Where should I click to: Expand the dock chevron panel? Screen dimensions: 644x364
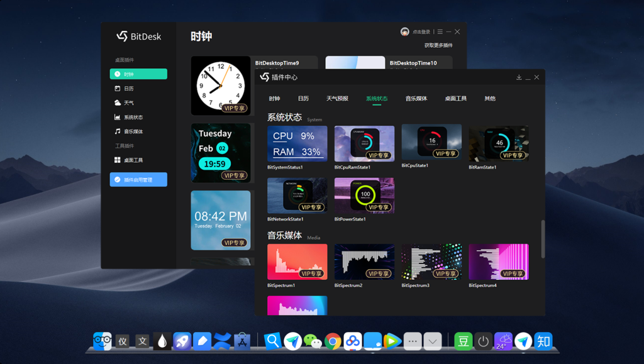[x=432, y=341]
